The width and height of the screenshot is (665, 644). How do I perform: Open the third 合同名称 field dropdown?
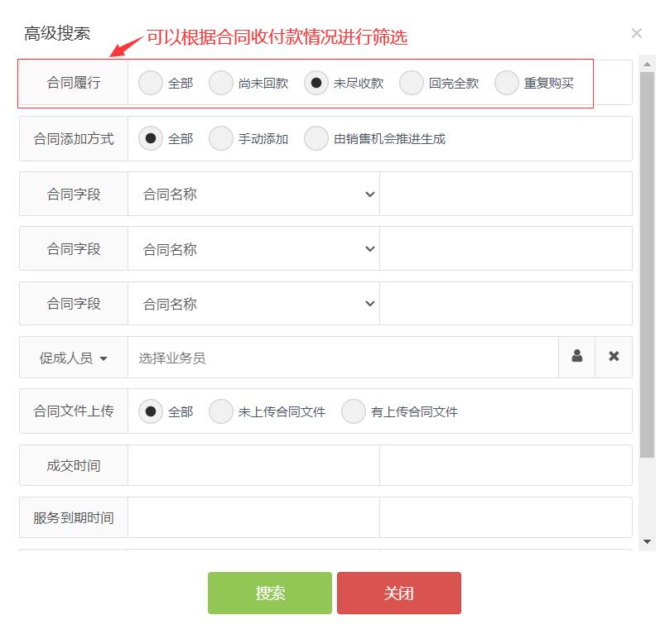[253, 304]
